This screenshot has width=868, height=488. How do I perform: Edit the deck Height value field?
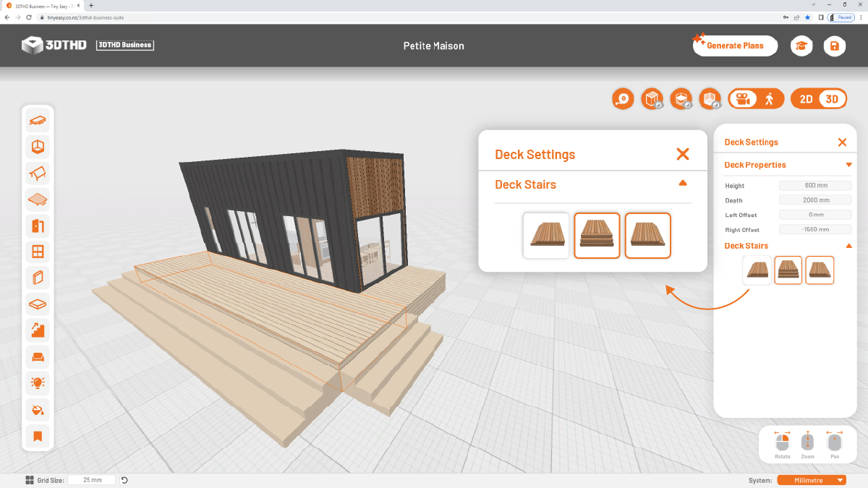815,186
